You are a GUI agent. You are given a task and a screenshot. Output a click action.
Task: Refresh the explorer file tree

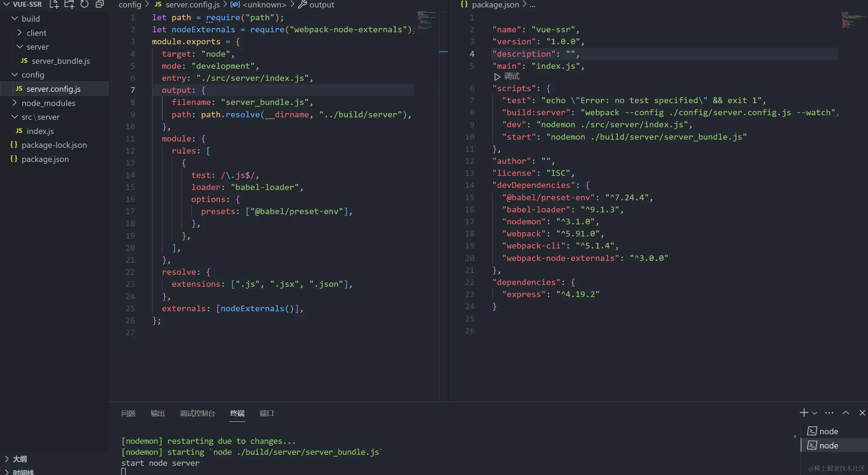click(84, 4)
